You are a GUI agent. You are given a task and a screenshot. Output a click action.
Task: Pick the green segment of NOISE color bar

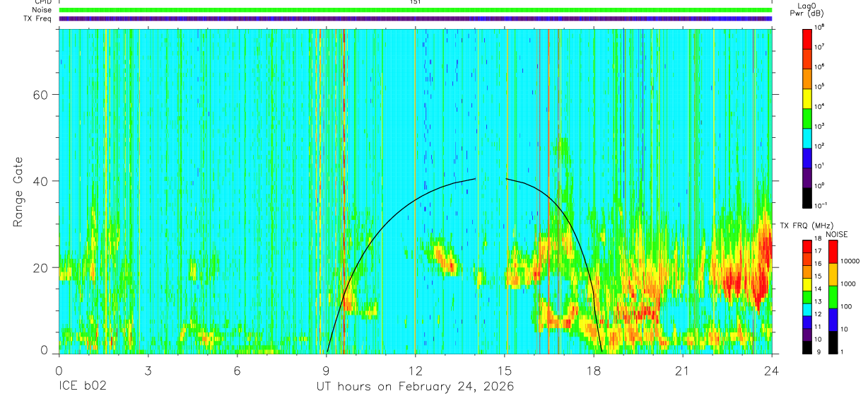coord(833,296)
